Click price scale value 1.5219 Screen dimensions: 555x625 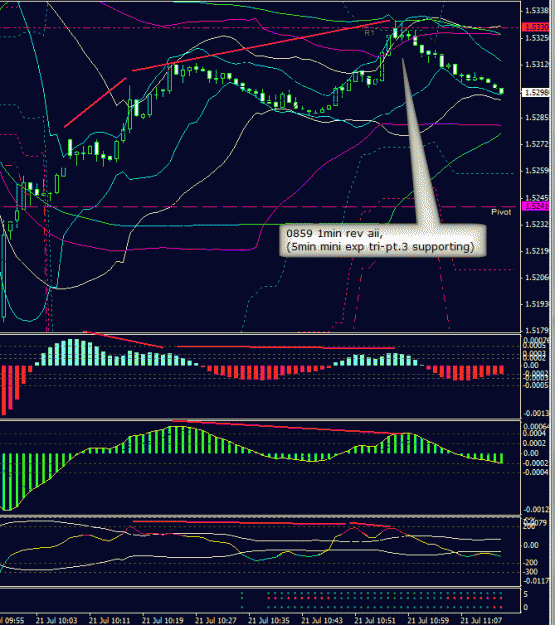pyautogui.click(x=537, y=251)
